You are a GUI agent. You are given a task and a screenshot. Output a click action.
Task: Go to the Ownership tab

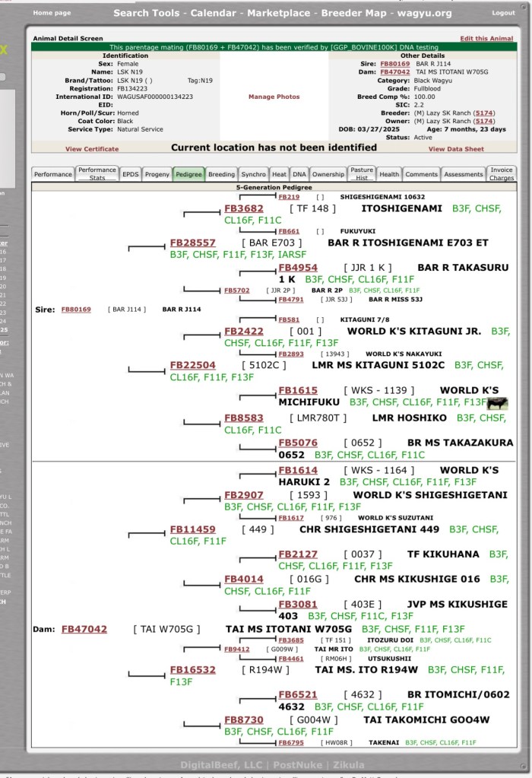[328, 174]
